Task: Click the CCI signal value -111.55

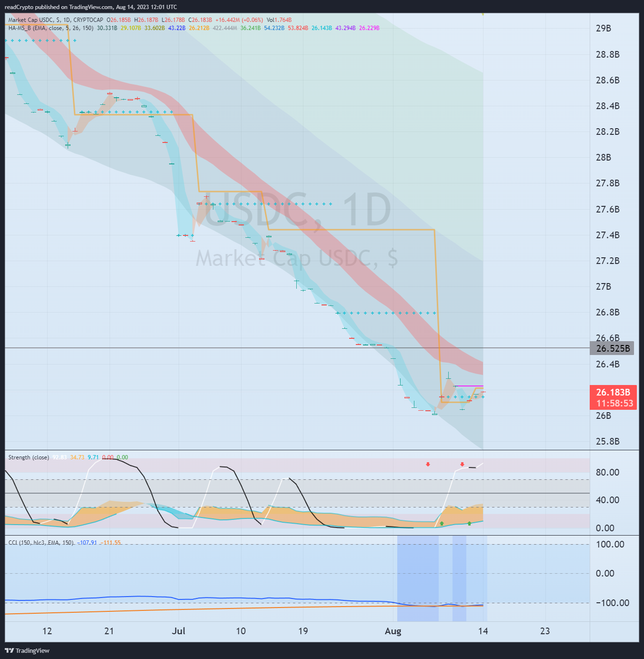Action: tap(111, 543)
